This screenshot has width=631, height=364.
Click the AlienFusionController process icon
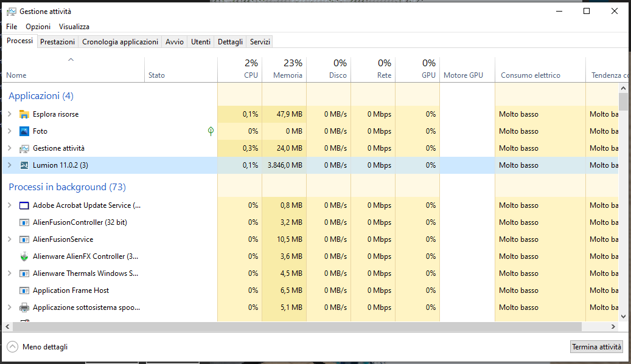[24, 222]
